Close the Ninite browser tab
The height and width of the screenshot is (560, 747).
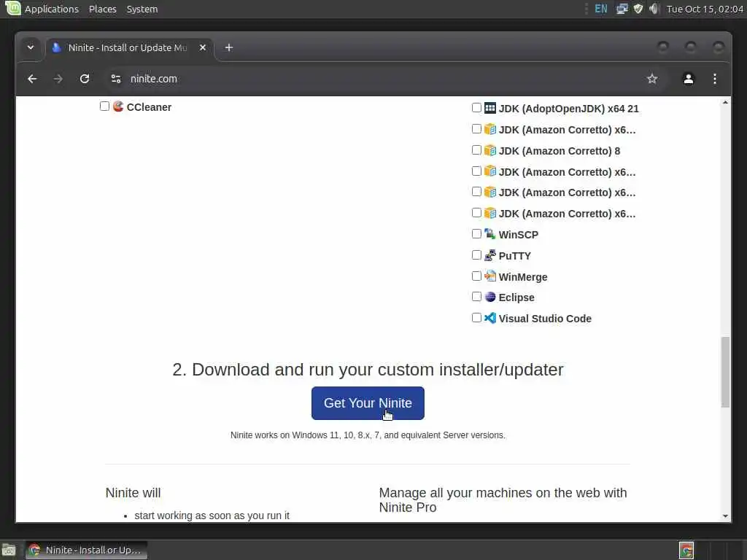pos(203,47)
